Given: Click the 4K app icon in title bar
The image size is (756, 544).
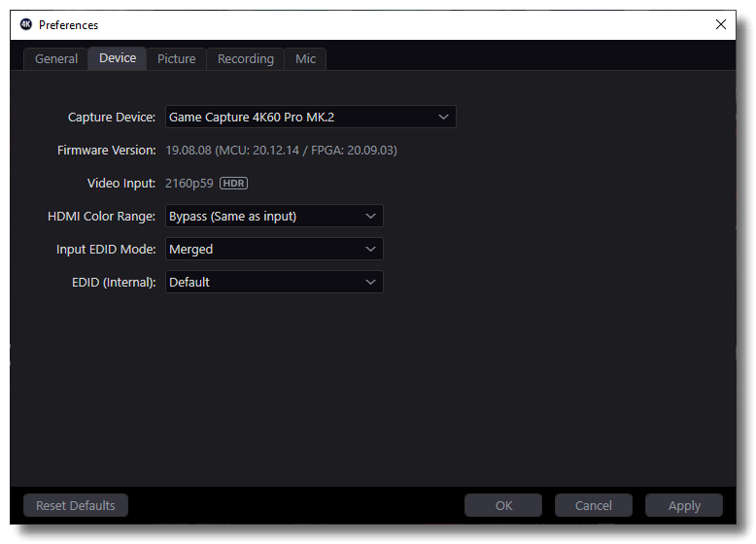Looking at the screenshot, I should point(26,24).
